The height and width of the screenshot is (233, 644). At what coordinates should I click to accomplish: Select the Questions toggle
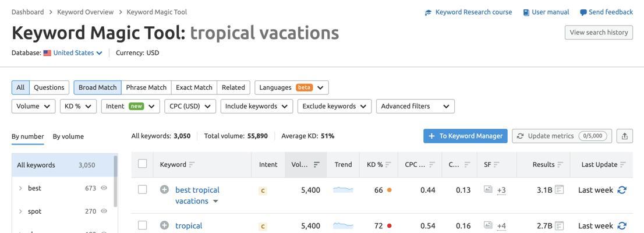pyautogui.click(x=49, y=87)
